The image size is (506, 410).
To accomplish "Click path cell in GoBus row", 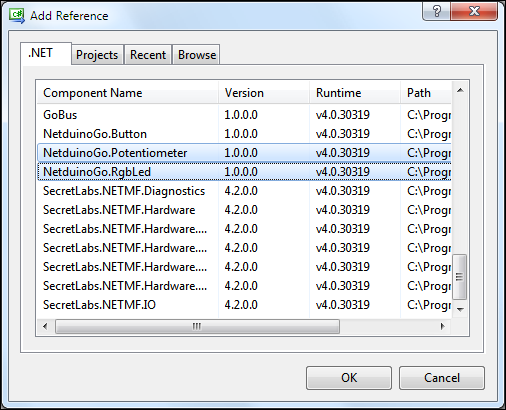I will 429,115.
